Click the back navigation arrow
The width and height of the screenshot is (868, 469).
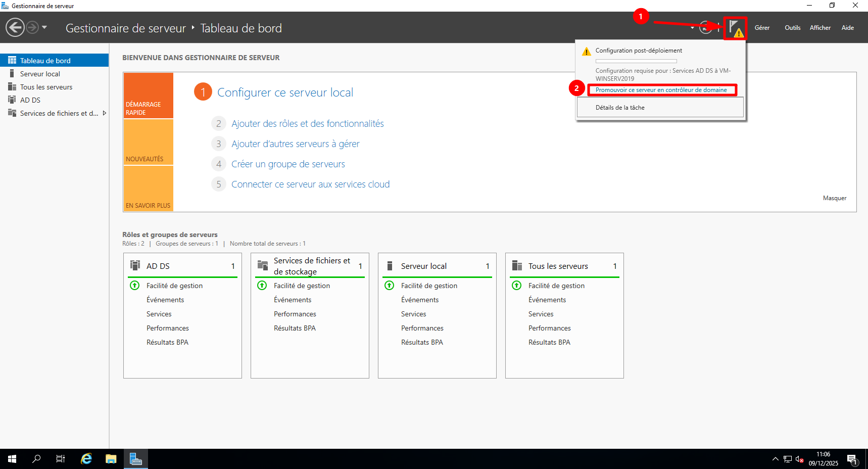(15, 27)
